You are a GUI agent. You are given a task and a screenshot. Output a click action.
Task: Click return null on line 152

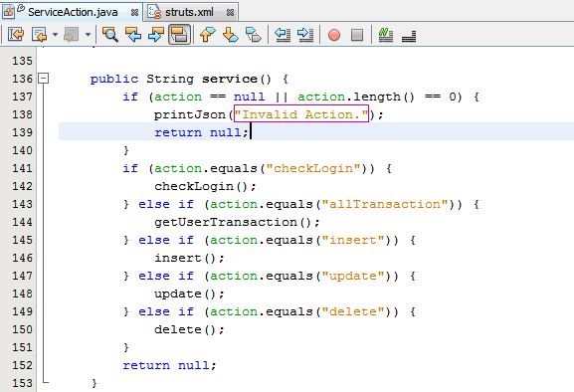[x=165, y=365]
